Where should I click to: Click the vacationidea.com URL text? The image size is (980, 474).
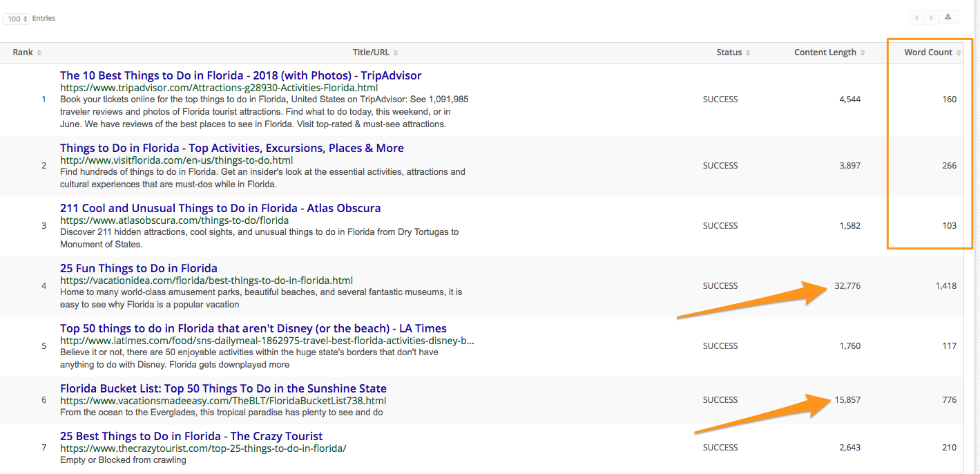[206, 281]
